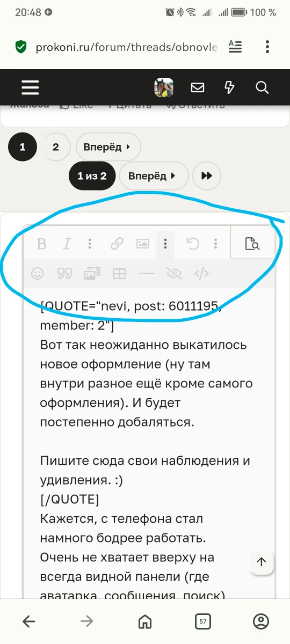Insert a horizontal line in the editor
290x644 pixels.
147,274
